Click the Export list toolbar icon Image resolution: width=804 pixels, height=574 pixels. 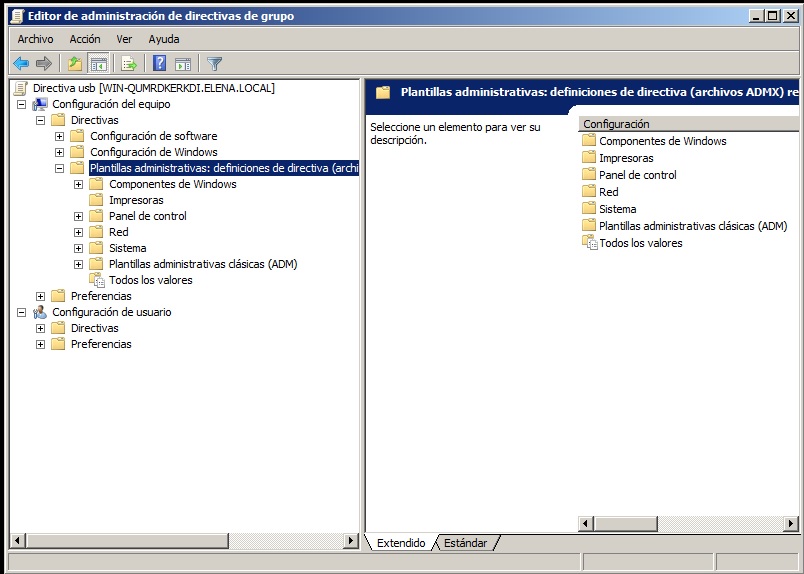click(128, 64)
